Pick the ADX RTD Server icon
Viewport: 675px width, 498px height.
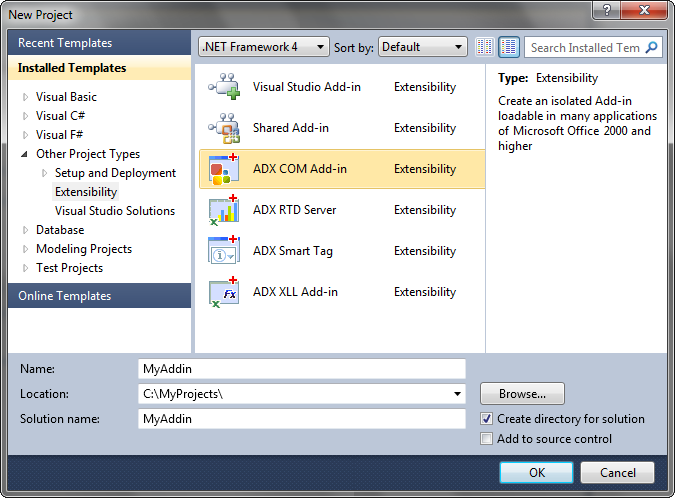click(x=224, y=210)
